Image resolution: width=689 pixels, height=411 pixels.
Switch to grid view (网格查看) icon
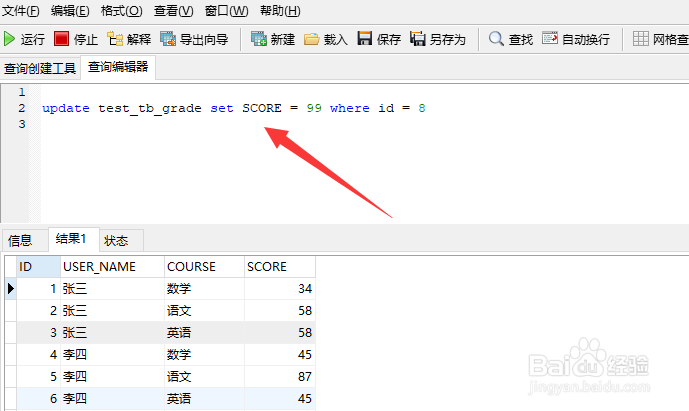click(x=641, y=39)
